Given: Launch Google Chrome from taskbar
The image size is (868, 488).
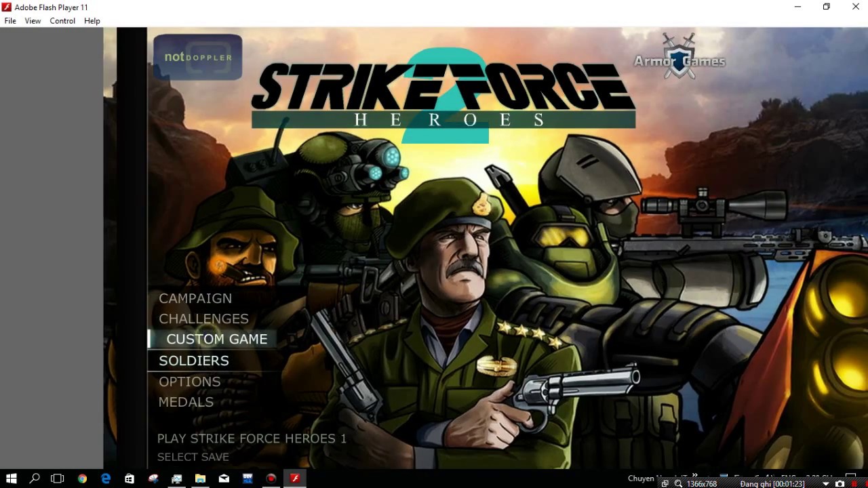Looking at the screenshot, I should coord(82,479).
